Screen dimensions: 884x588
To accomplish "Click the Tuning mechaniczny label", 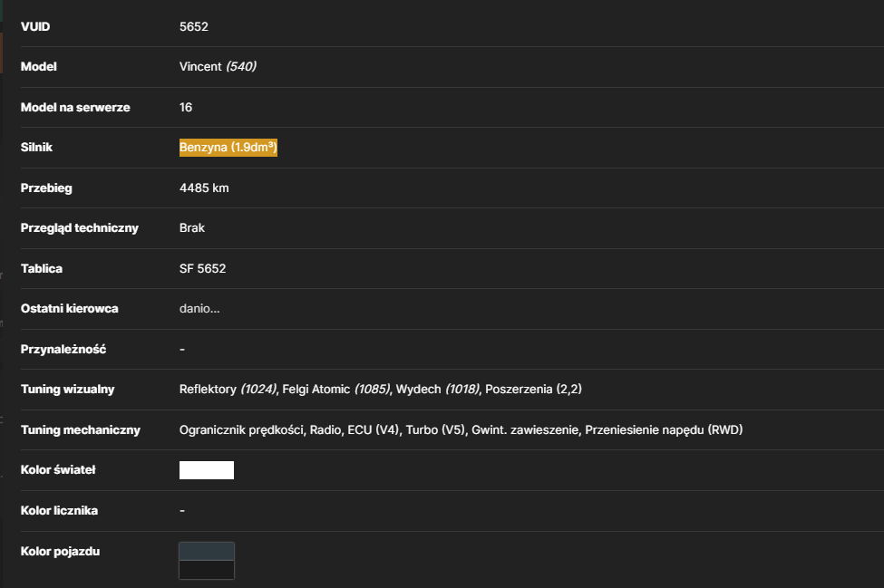I will point(81,429).
